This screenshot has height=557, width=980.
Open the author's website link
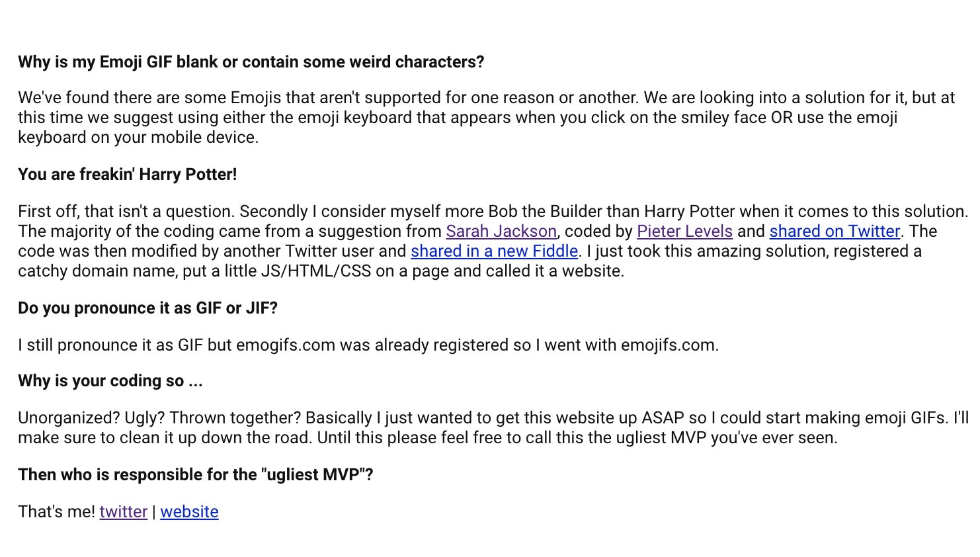click(189, 512)
